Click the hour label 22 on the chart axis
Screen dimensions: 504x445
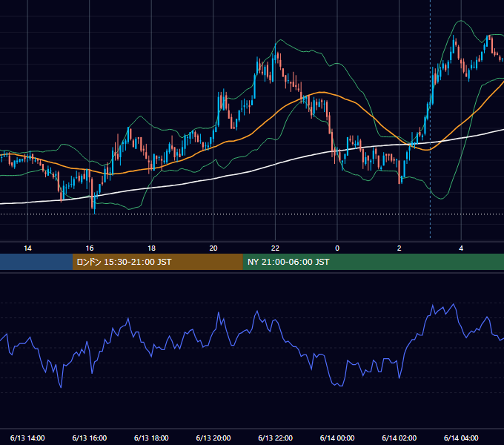click(276, 248)
